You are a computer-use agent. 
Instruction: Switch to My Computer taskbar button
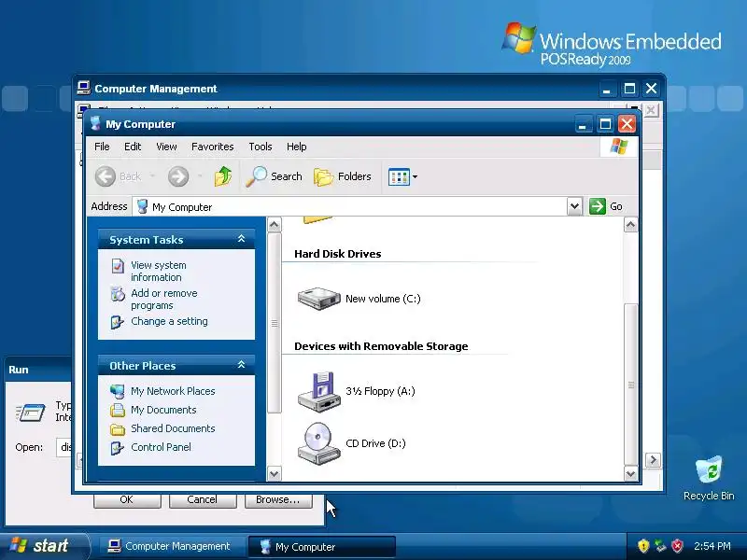point(321,546)
